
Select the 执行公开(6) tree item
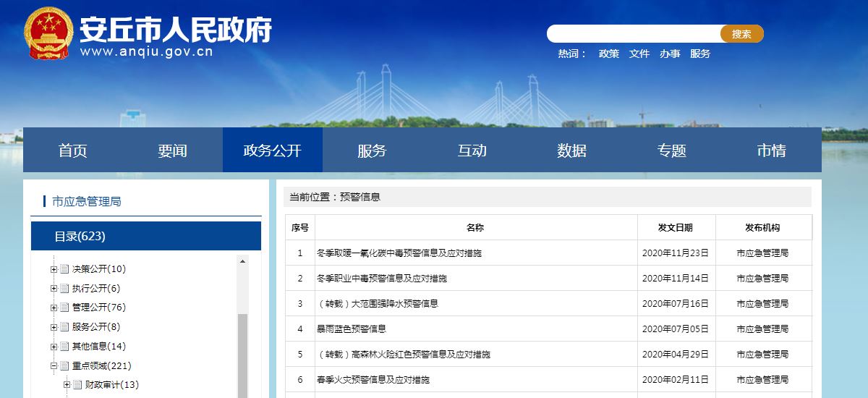click(96, 289)
